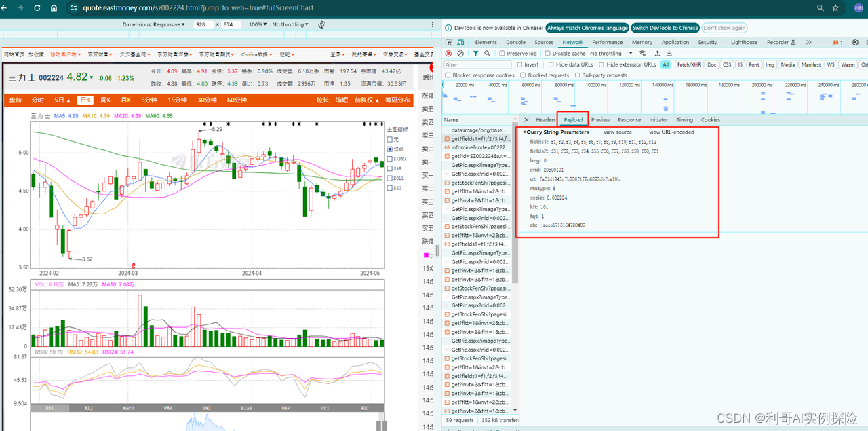Click the viewport width field 928

202,24
